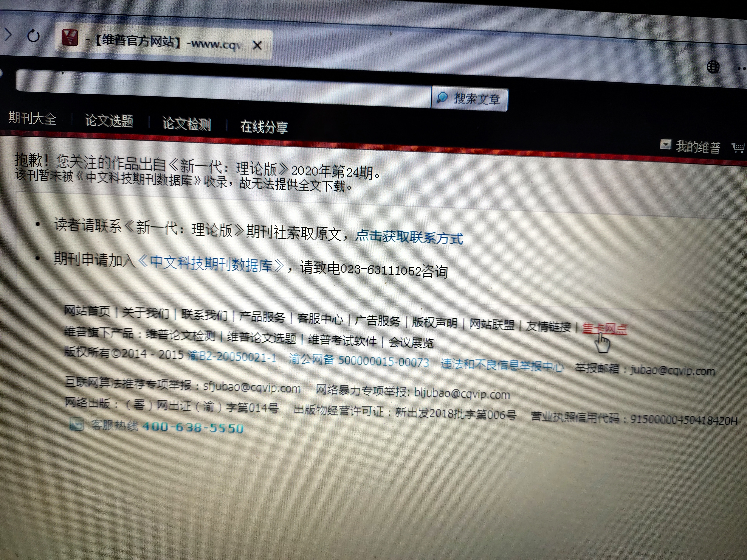Click the browser reload icon

pos(33,35)
